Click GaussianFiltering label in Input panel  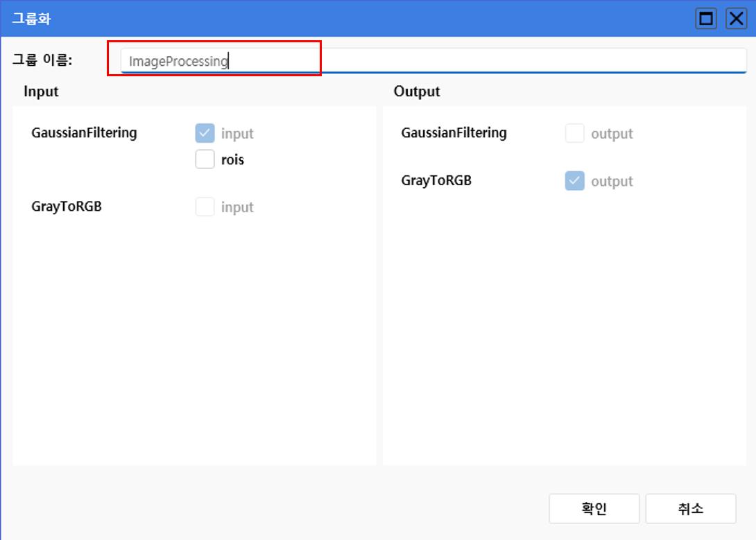click(84, 132)
